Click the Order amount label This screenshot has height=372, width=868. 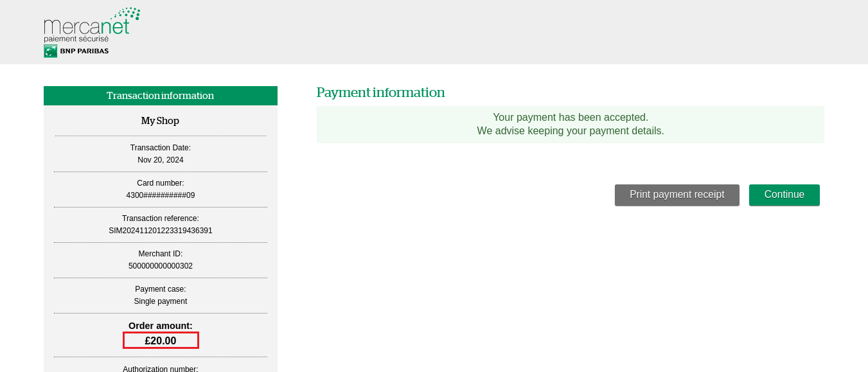click(160, 326)
